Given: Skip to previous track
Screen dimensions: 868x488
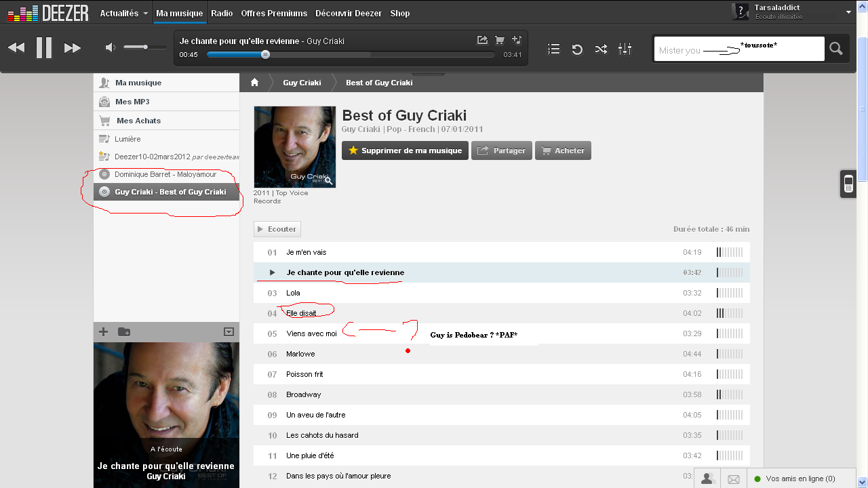Looking at the screenshot, I should 16,47.
